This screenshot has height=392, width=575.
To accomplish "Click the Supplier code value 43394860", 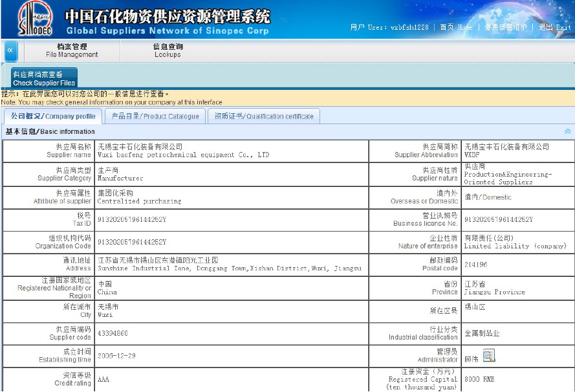I will pos(113,333).
